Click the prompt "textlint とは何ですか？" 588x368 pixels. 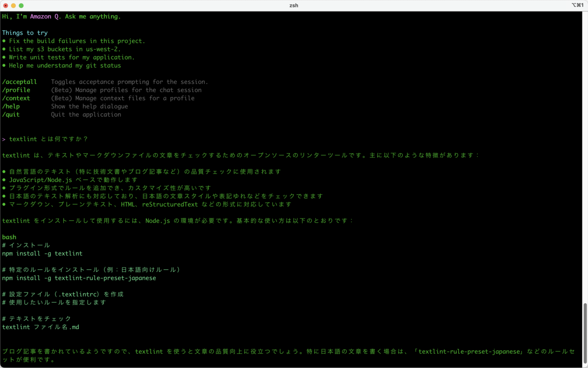tap(49, 139)
